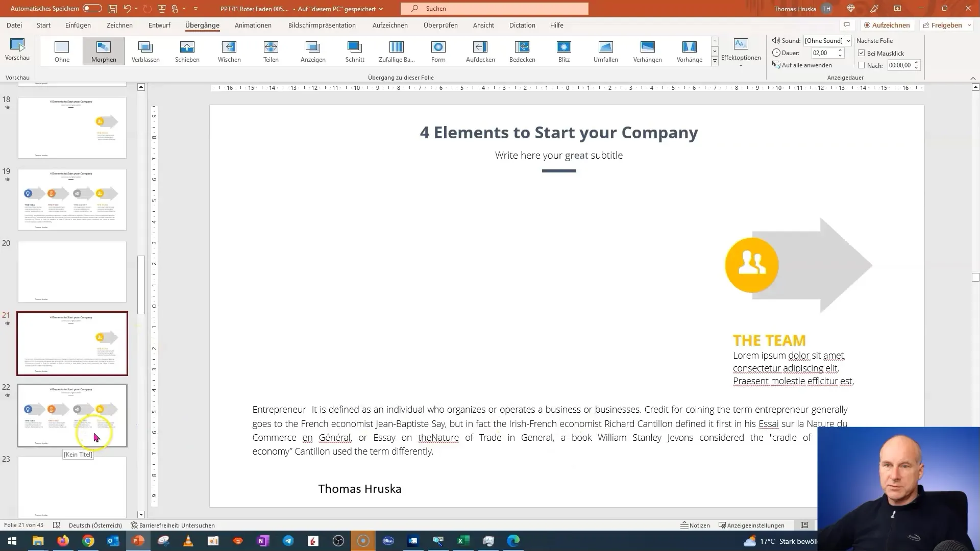
Task: Select the Ohne transition effect
Action: tap(62, 51)
